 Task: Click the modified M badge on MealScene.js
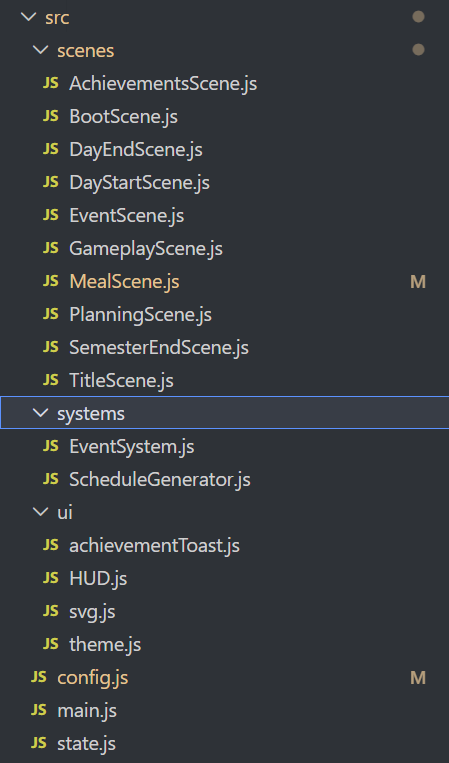coord(418,282)
